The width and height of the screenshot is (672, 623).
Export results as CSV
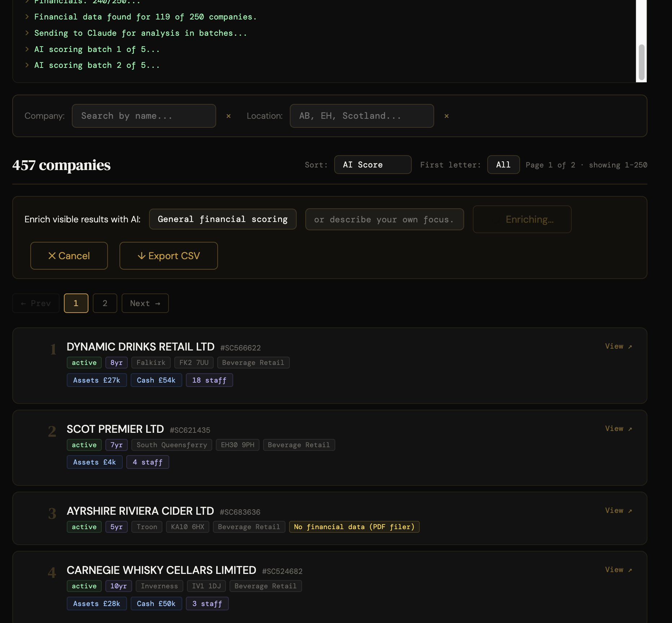click(x=168, y=256)
